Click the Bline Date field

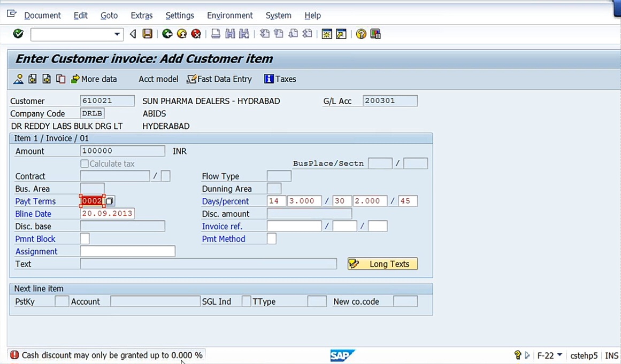(108, 214)
